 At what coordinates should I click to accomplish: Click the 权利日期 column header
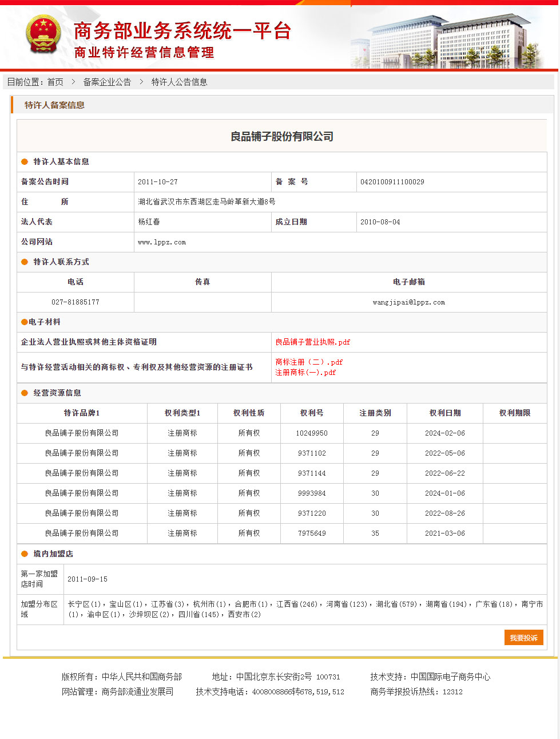445,413
